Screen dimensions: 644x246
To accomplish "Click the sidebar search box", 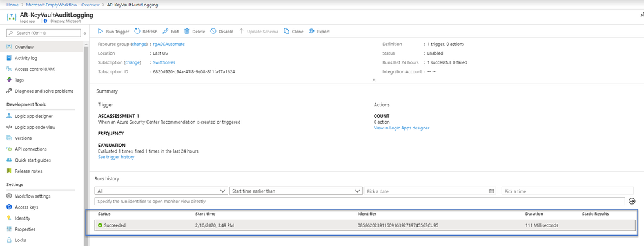I will point(44,33).
